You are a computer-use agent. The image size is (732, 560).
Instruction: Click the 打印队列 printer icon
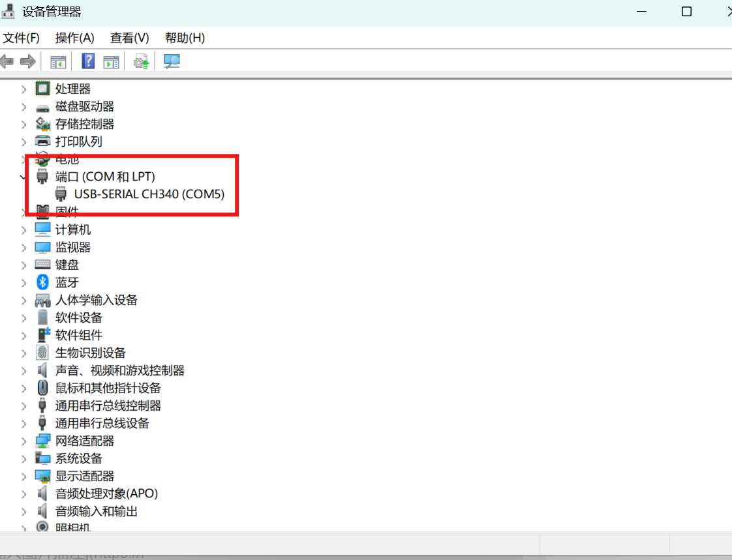[x=42, y=141]
